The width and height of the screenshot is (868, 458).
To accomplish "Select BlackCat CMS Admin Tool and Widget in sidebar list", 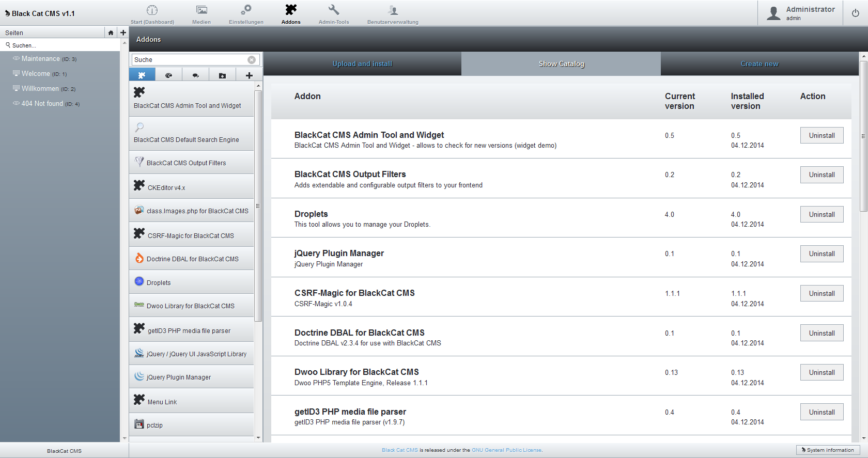I will click(191, 99).
